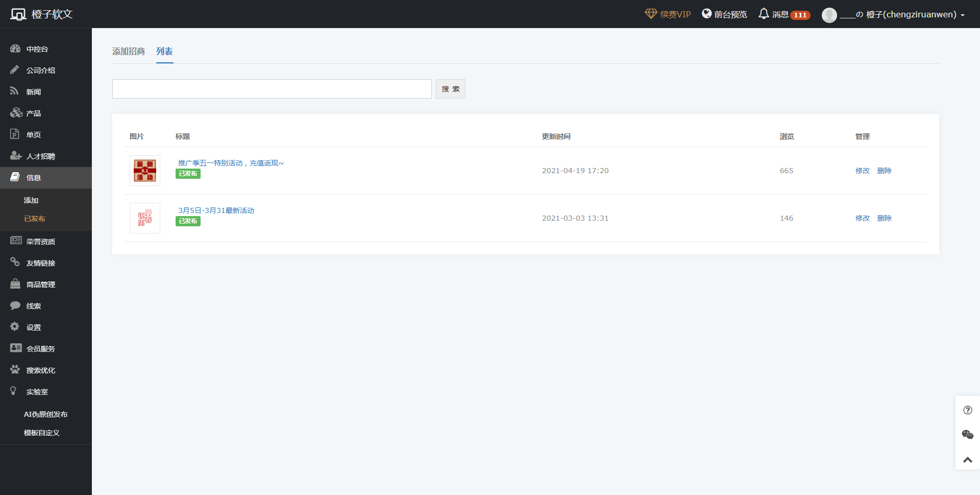Open the help question-mark icon
The width and height of the screenshot is (980, 495).
pyautogui.click(x=968, y=410)
